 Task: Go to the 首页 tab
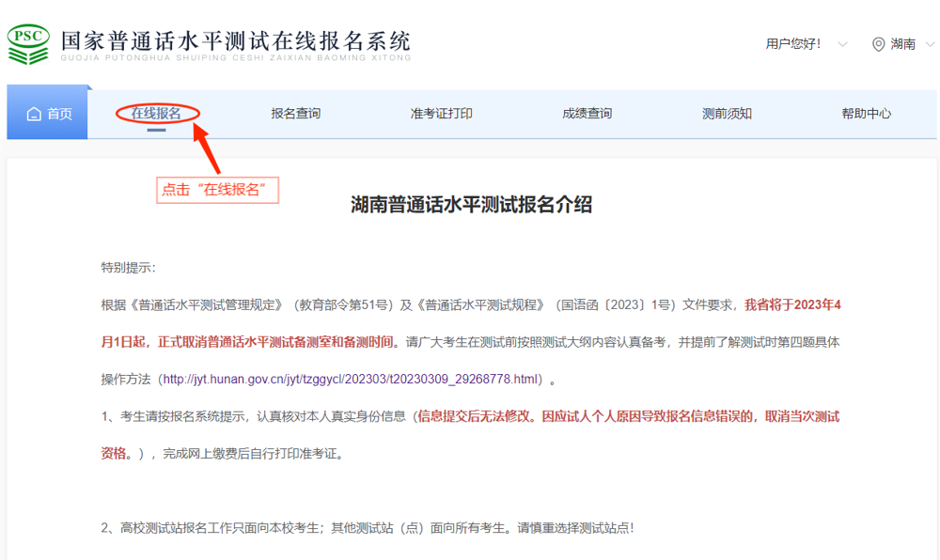coord(47,113)
